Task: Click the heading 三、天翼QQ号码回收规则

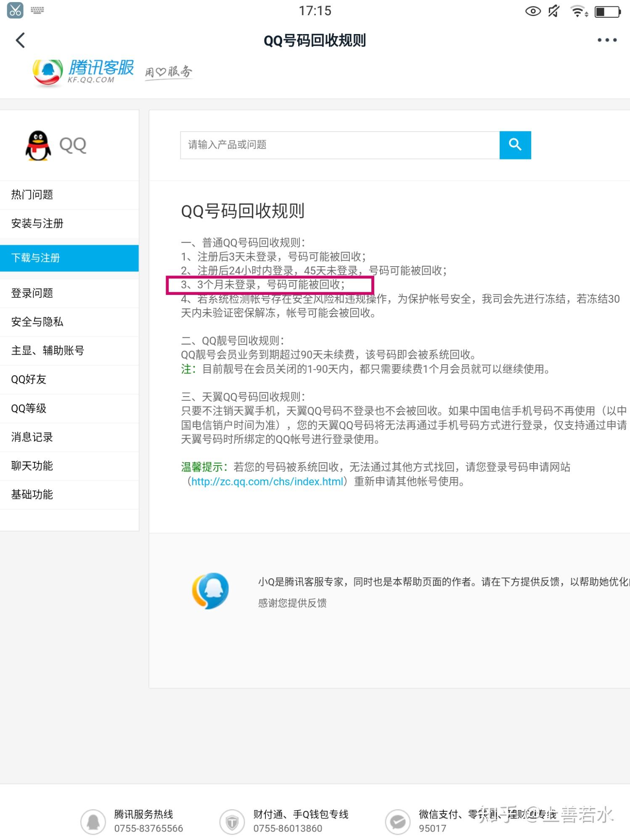Action: (243, 397)
